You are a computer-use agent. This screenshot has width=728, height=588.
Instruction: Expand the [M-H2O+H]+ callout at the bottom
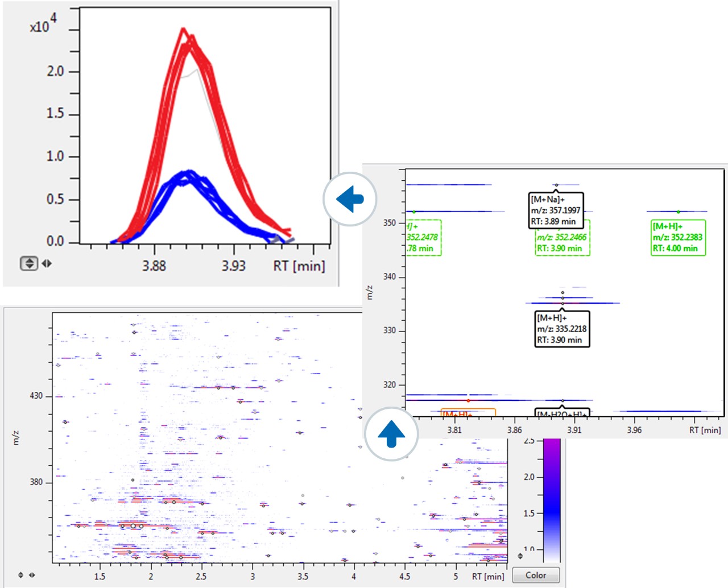click(x=563, y=412)
